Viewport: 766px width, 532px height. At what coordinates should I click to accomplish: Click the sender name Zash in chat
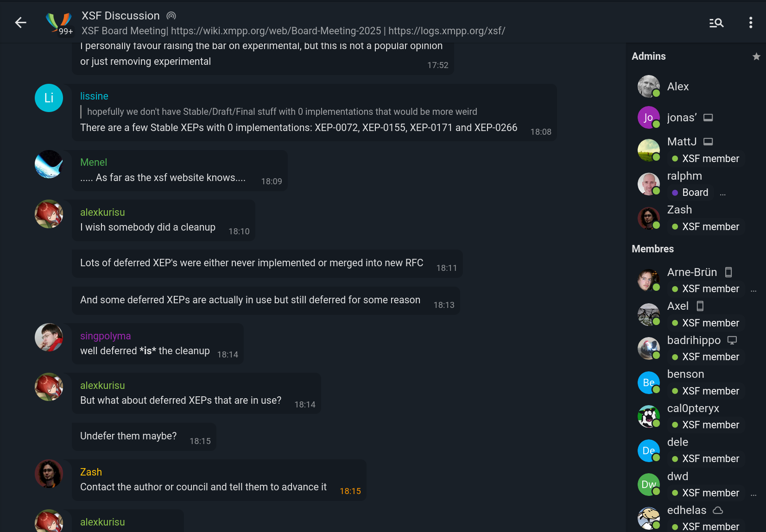91,472
